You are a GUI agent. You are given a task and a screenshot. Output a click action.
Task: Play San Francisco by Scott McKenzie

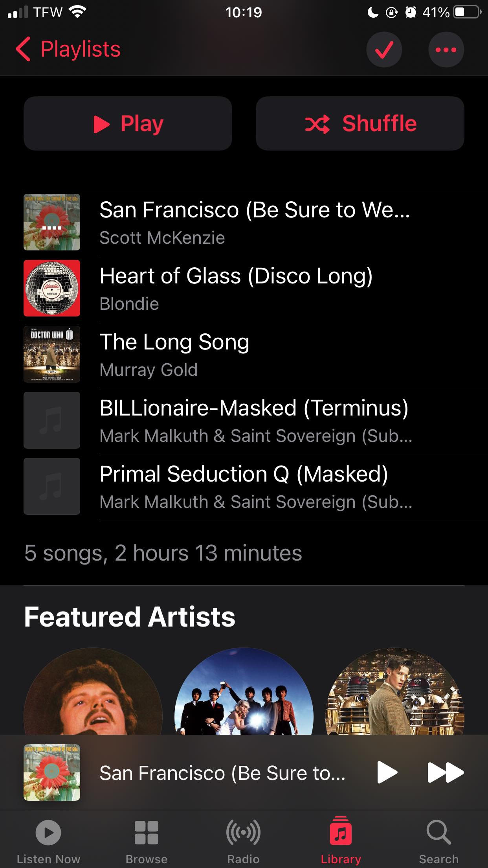pos(255,222)
